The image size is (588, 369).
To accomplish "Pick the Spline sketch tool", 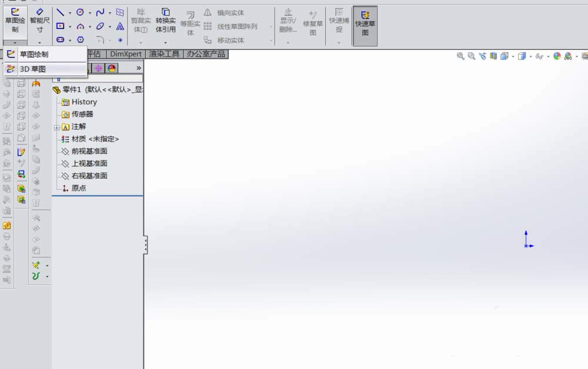I will pyautogui.click(x=99, y=12).
